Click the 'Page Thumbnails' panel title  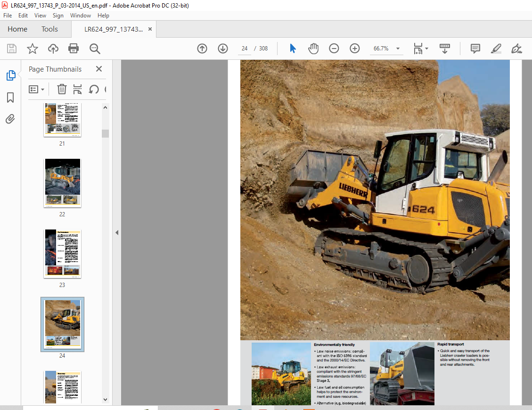[x=55, y=69]
